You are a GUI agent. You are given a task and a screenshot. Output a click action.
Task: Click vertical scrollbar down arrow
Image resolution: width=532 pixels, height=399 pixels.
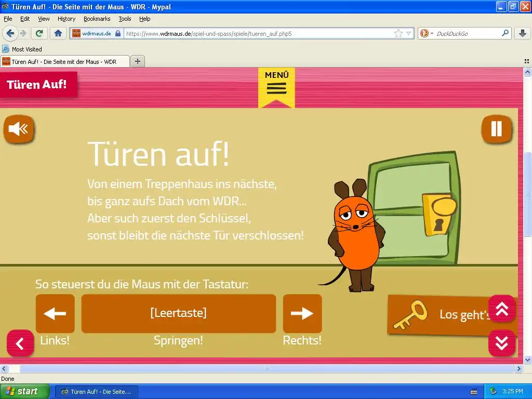pyautogui.click(x=527, y=360)
